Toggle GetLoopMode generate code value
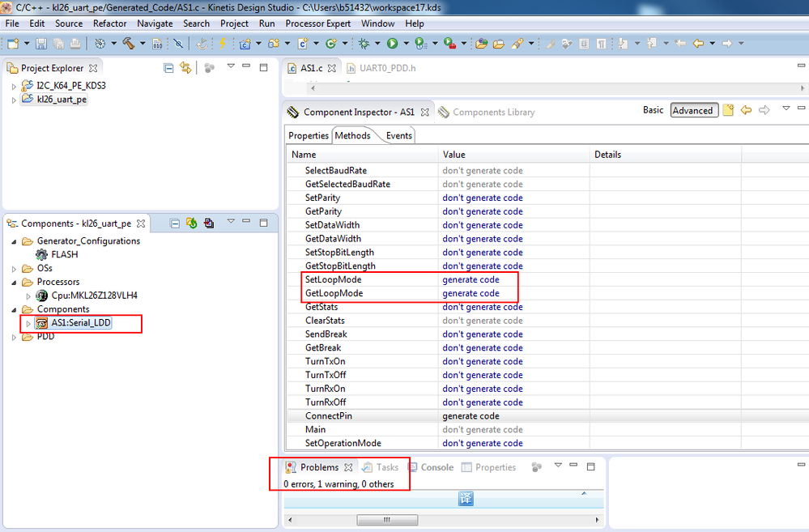This screenshot has height=532, width=809. 470,293
